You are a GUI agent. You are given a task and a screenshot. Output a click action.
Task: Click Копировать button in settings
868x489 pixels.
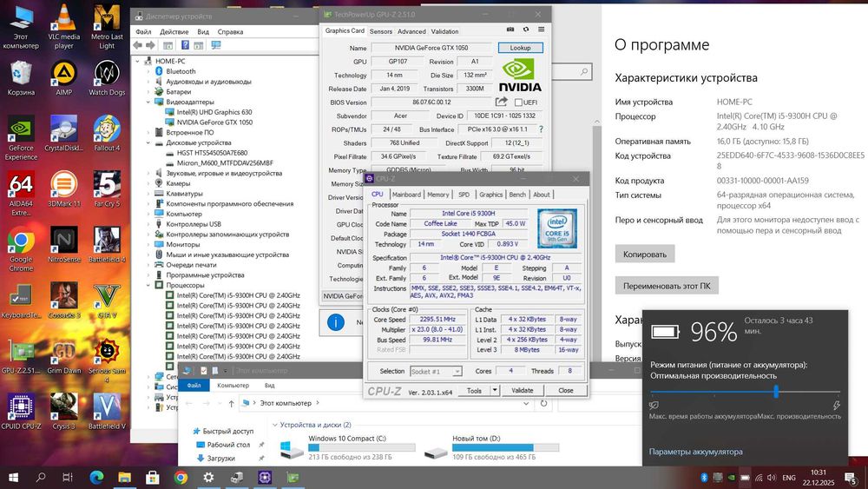645,254
